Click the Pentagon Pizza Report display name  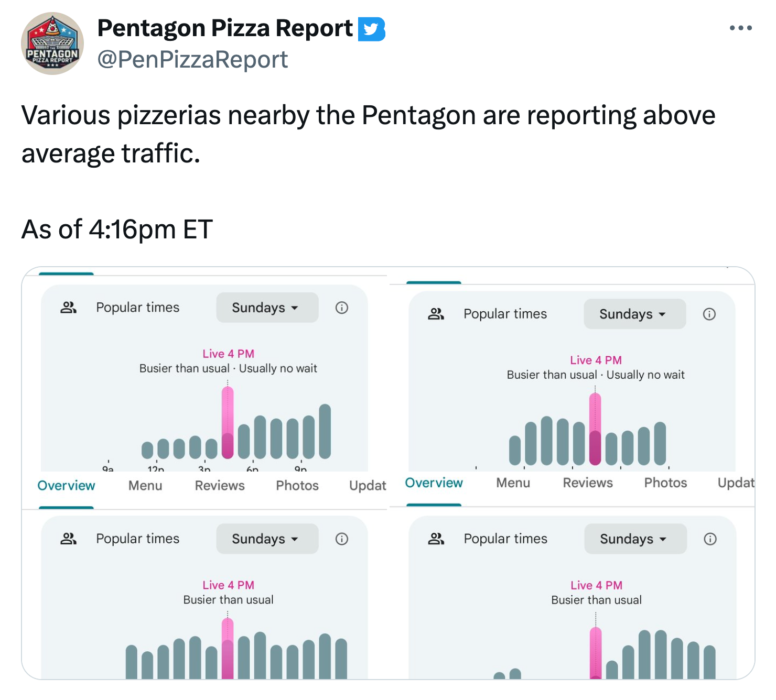(x=225, y=28)
